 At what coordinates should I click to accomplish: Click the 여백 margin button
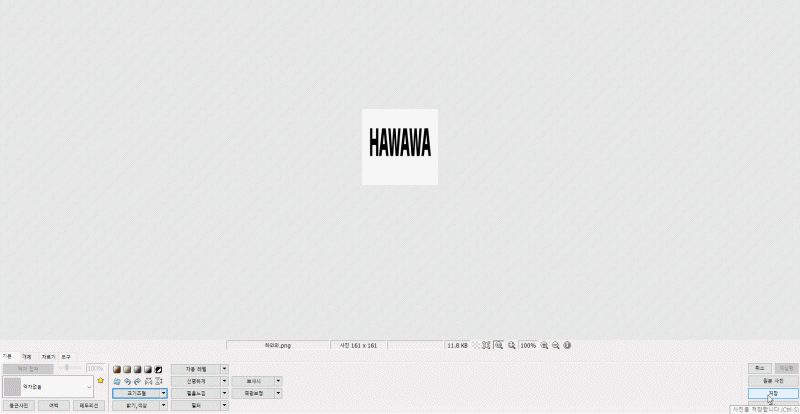pyautogui.click(x=54, y=405)
